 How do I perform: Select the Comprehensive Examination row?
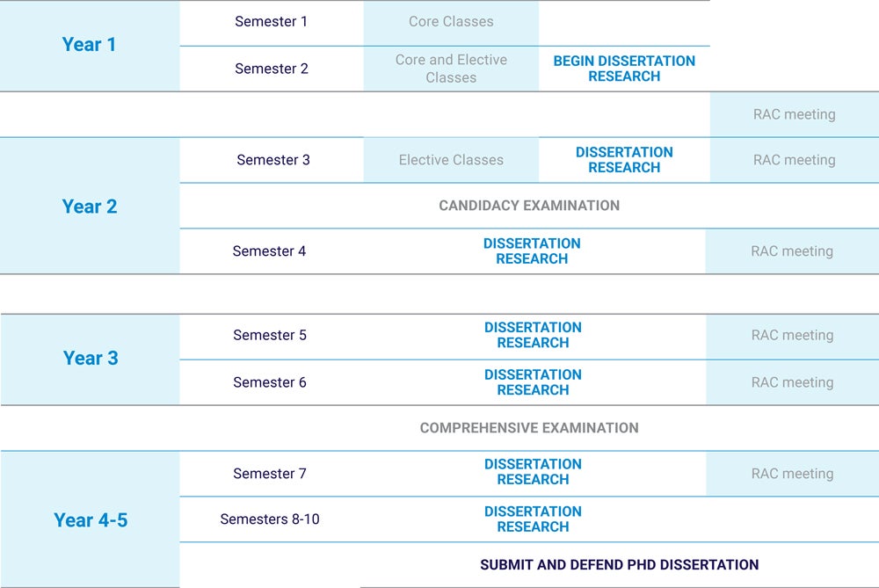(x=529, y=428)
